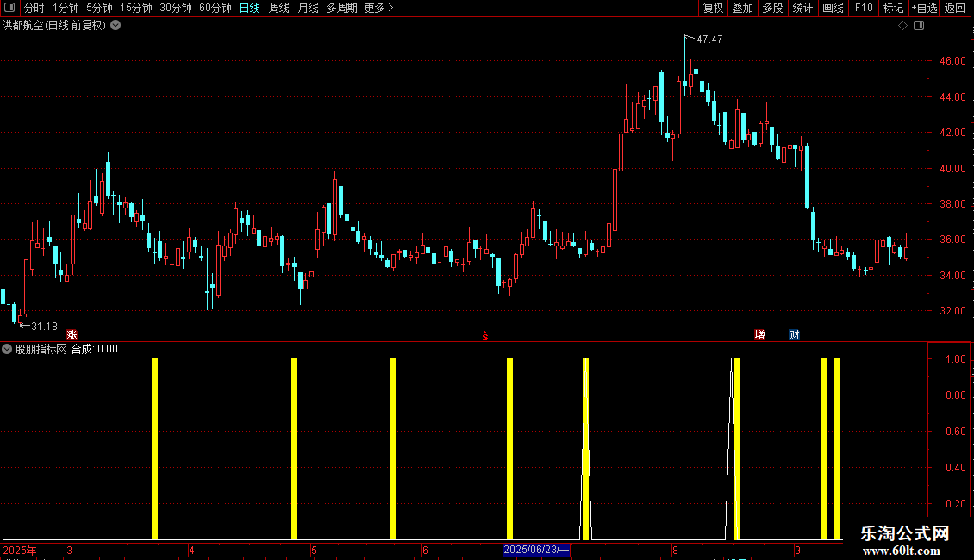This screenshot has height=560, width=974.
Task: Open the 画线 drawing tools
Action: [x=833, y=8]
